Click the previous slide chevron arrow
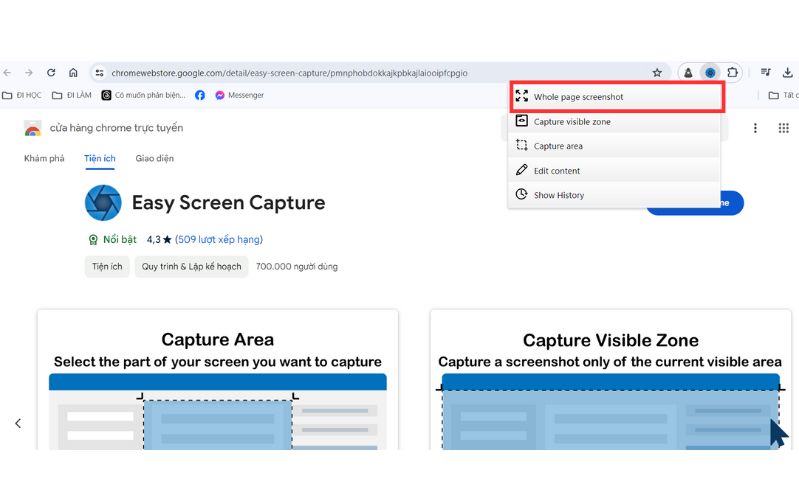Viewport: 799px width, 500px height. coord(18,423)
